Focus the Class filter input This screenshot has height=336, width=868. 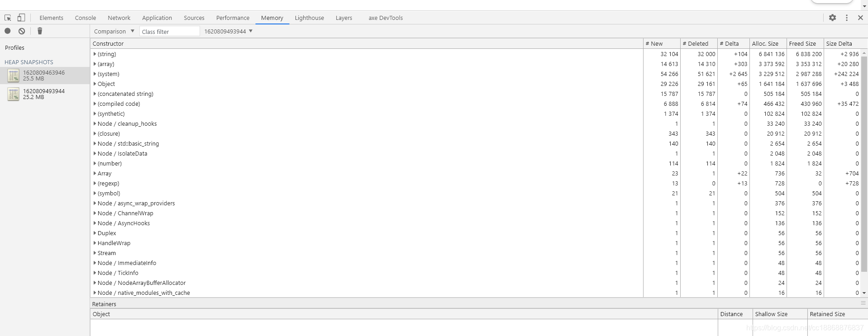point(169,31)
